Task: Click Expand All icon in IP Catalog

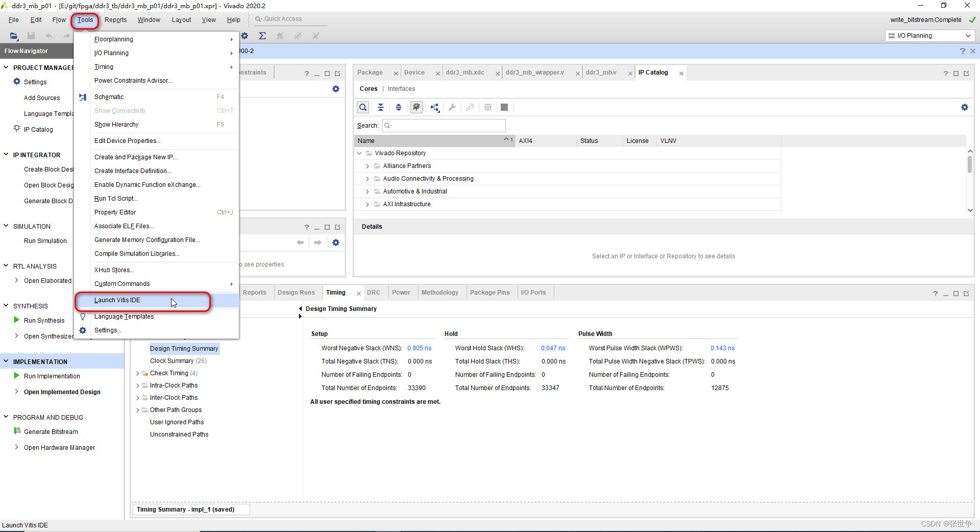Action: [x=399, y=107]
